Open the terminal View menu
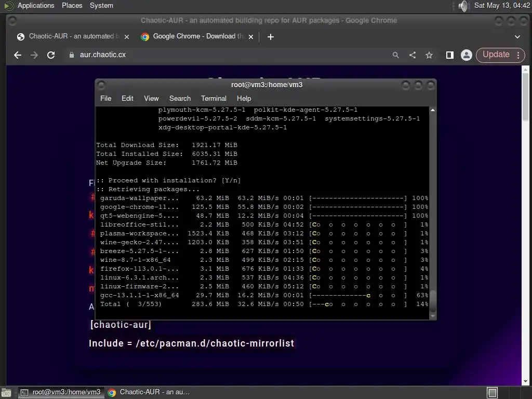Viewport: 532px width, 399px height. 151,98
